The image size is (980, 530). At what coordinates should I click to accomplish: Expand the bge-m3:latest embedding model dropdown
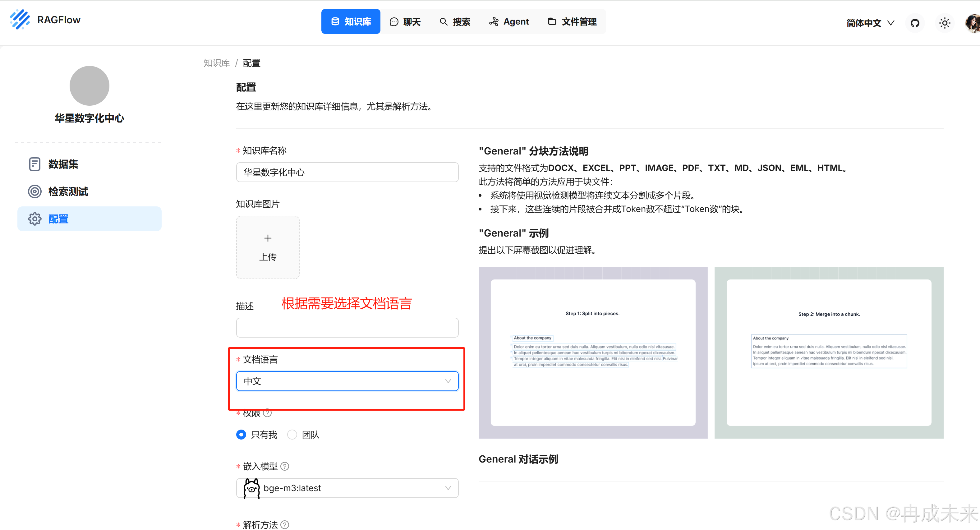click(347, 488)
